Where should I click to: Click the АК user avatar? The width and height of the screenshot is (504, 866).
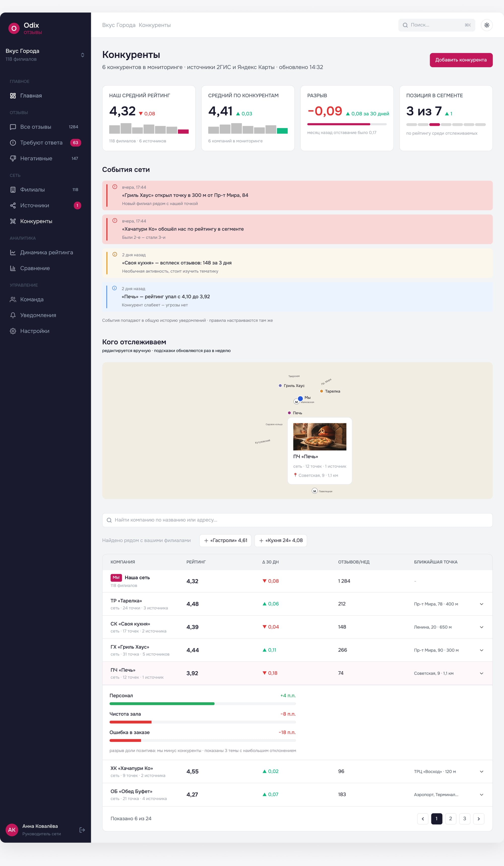pyautogui.click(x=12, y=830)
